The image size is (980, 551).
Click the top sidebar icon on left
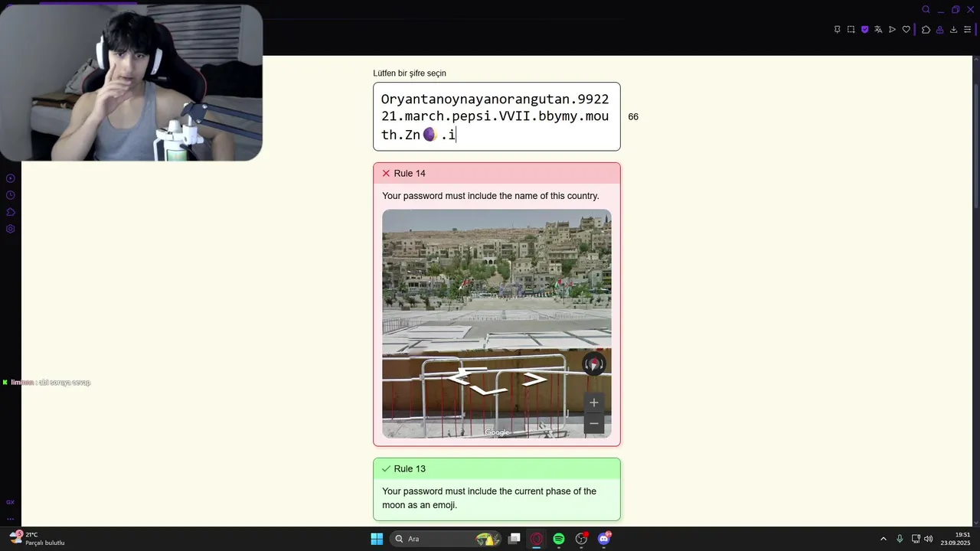[x=11, y=178]
